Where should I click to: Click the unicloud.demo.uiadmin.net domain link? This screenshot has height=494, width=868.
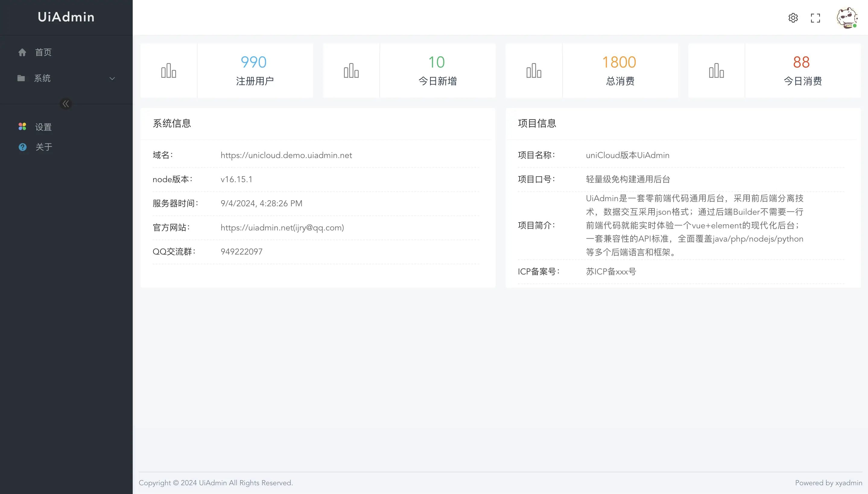pos(286,155)
